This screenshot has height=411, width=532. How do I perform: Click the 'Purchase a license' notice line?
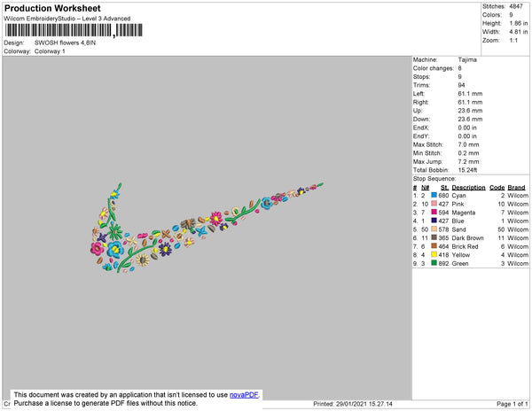click(x=106, y=403)
